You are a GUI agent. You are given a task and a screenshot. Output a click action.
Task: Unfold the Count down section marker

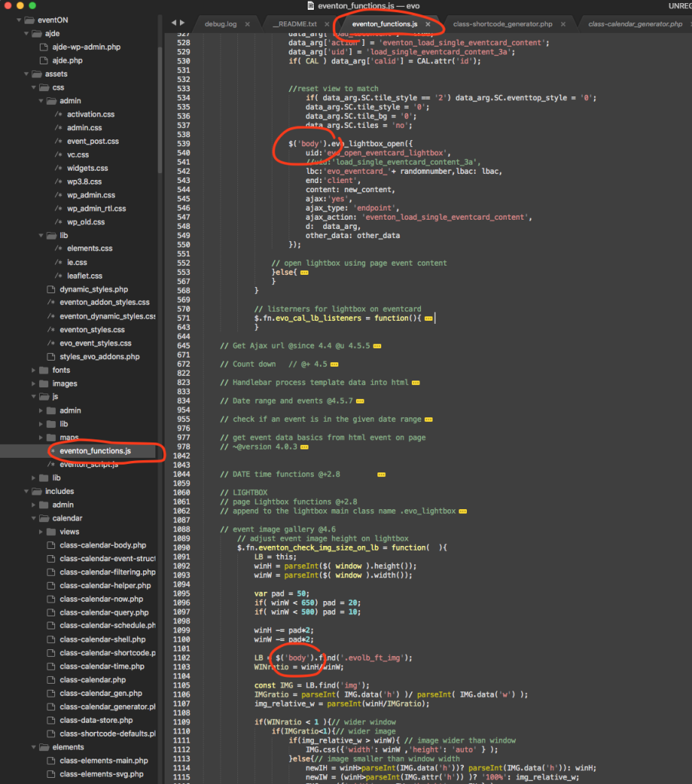click(335, 364)
